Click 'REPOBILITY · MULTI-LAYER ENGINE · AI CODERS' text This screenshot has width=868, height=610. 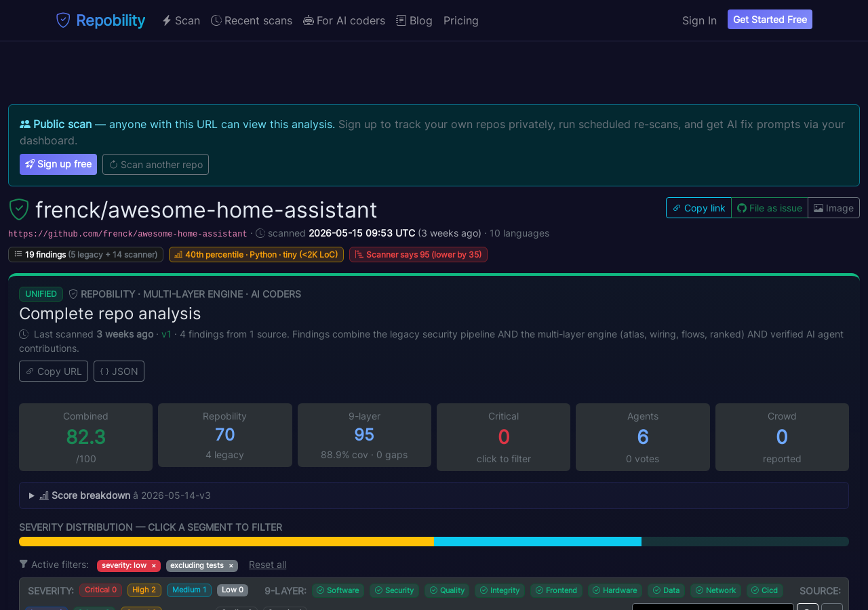(191, 294)
